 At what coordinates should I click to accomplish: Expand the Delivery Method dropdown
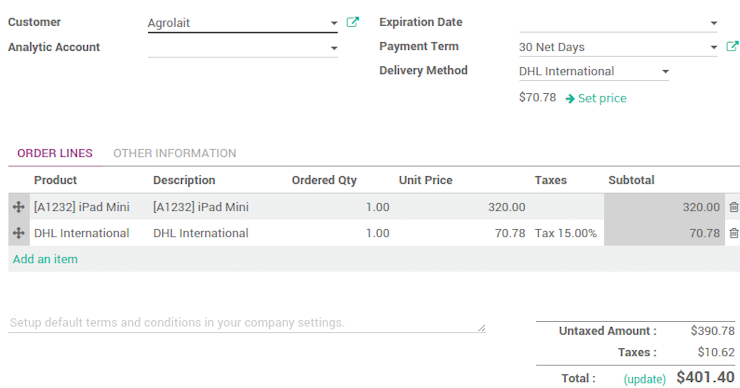point(665,72)
